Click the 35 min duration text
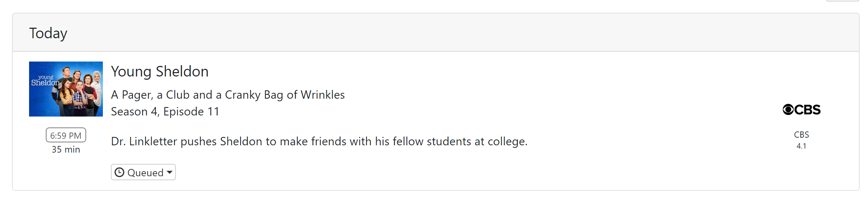This screenshot has width=868, height=197. click(x=66, y=149)
